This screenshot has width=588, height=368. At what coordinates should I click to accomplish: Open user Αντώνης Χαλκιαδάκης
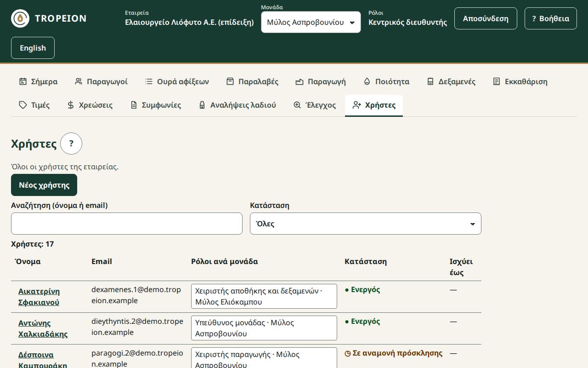click(x=43, y=328)
